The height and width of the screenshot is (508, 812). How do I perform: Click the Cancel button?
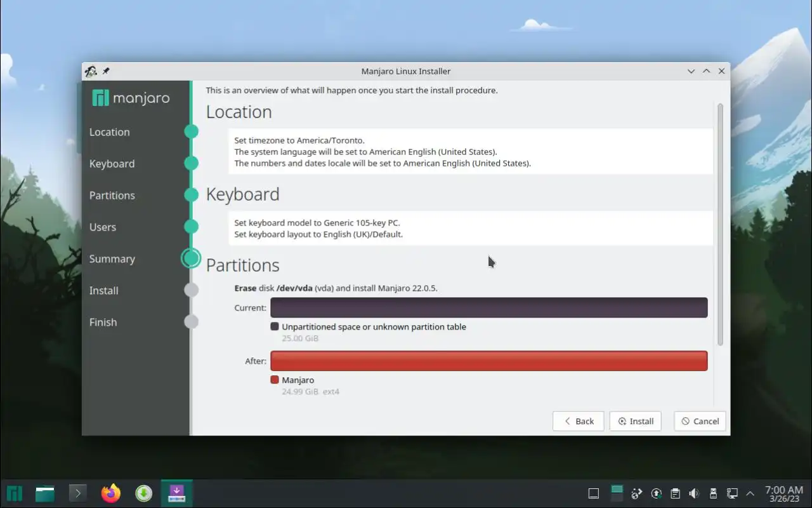click(700, 421)
